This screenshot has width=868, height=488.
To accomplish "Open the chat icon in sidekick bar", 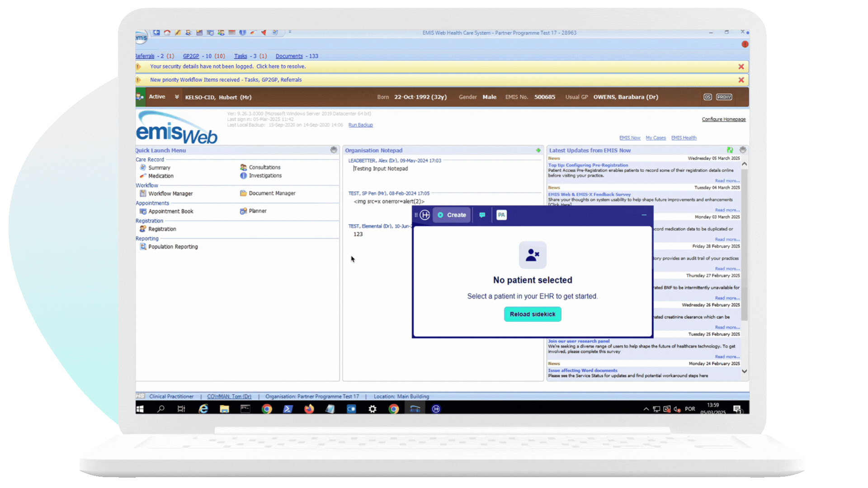I will tap(482, 215).
